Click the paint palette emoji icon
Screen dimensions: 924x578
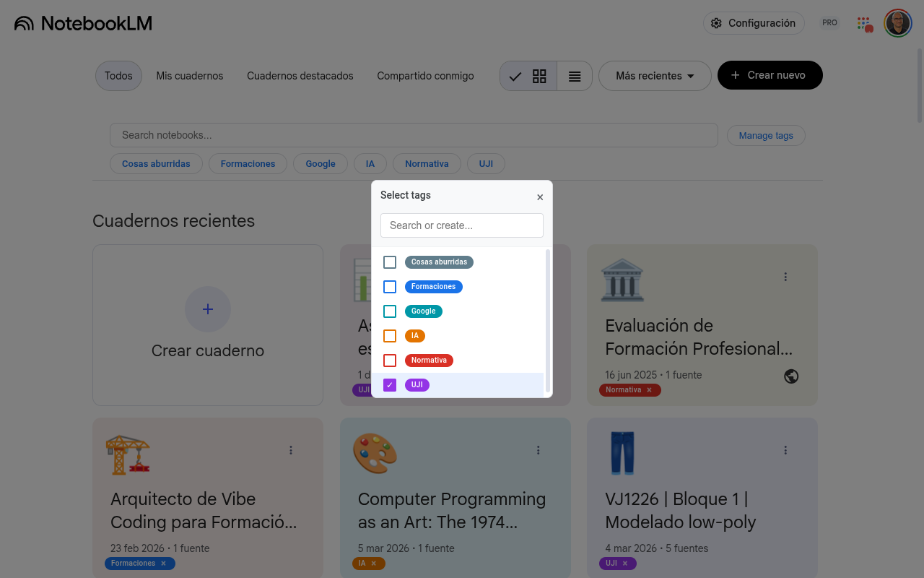(x=375, y=453)
